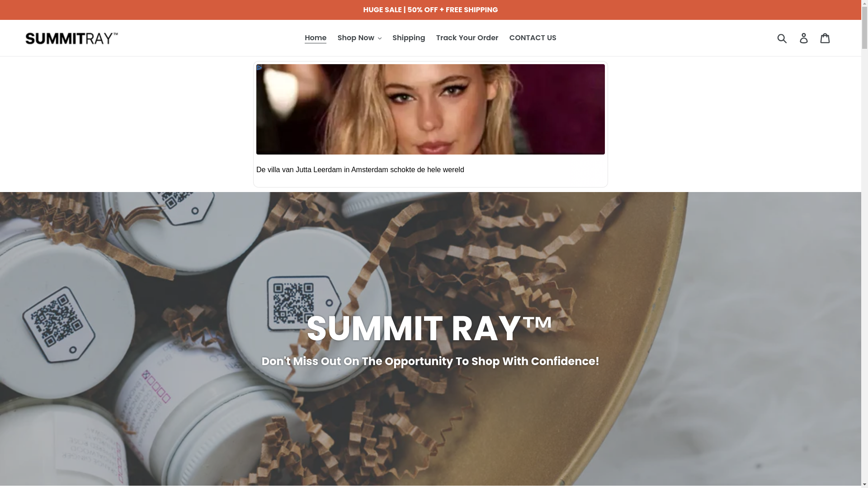Click the SummitRay logo

click(x=72, y=38)
